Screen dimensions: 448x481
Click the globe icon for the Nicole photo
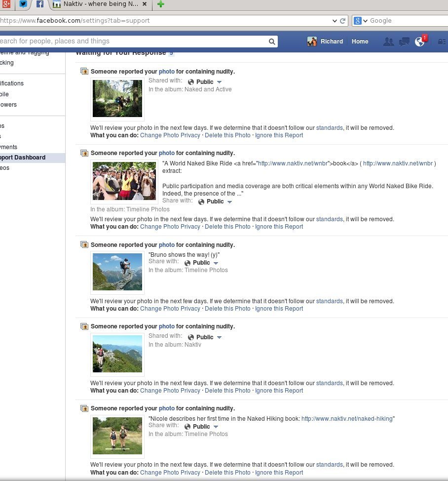click(x=187, y=427)
